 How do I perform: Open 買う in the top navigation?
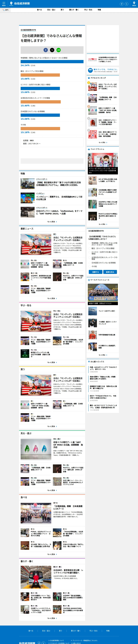point(62,10)
